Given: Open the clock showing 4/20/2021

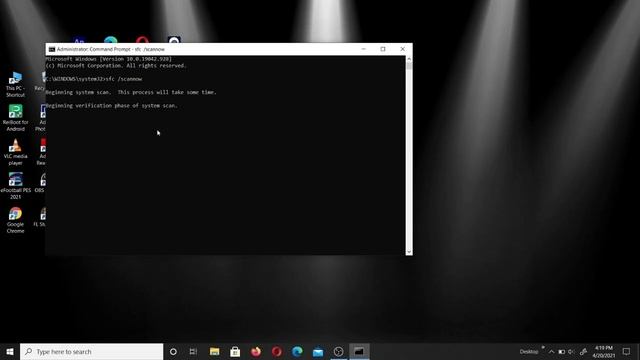Looking at the screenshot, I should coord(604,351).
